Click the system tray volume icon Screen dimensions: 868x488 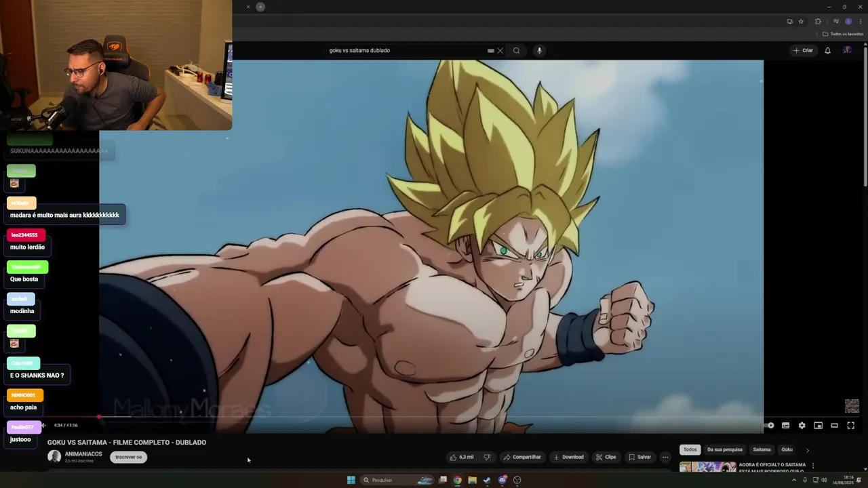[x=825, y=480]
